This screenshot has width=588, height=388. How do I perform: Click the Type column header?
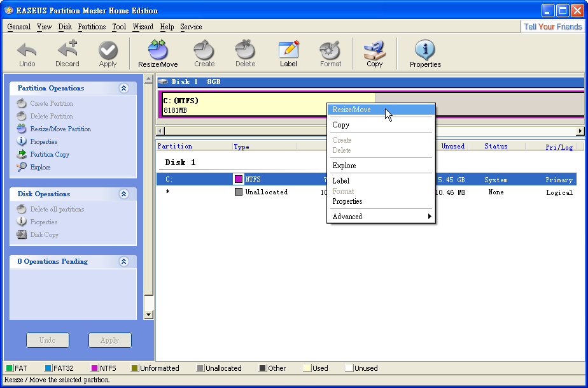(x=264, y=147)
